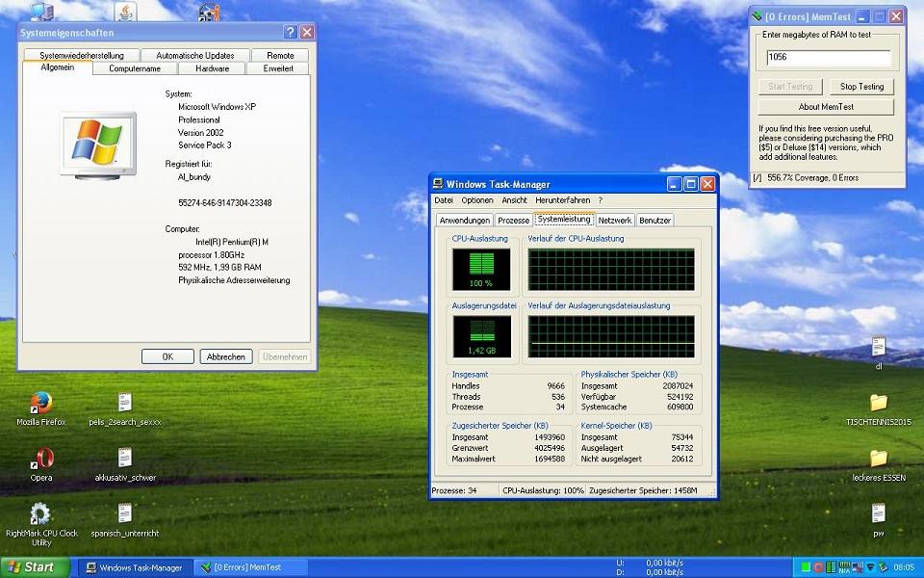This screenshot has height=578, width=924.
Task: Open the Datei menu in Task-Manager
Action: pos(444,200)
